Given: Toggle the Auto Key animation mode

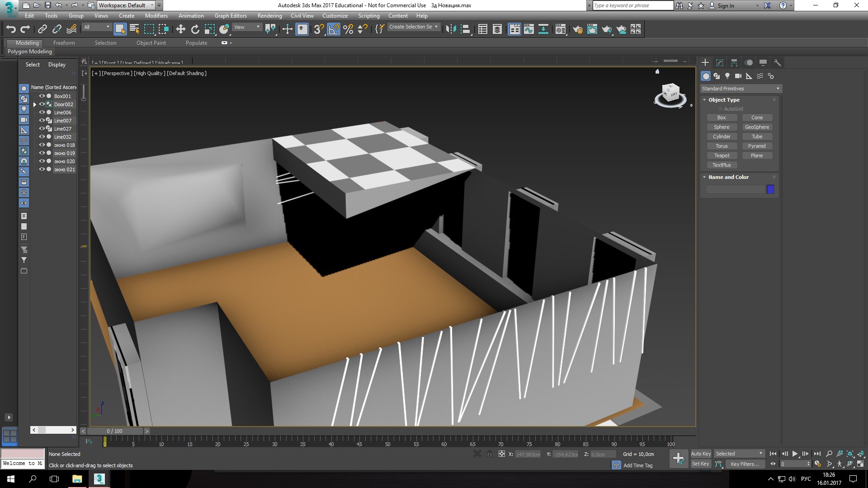Looking at the screenshot, I should pos(700,454).
